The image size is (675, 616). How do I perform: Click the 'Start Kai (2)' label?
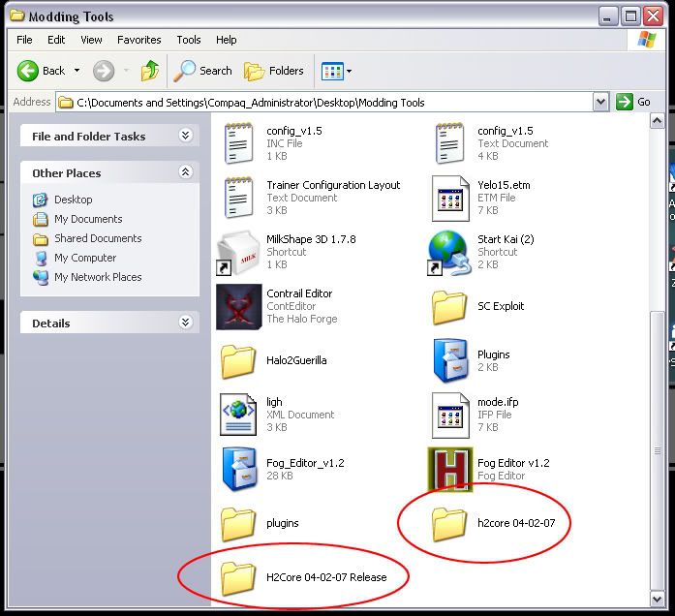(x=506, y=239)
